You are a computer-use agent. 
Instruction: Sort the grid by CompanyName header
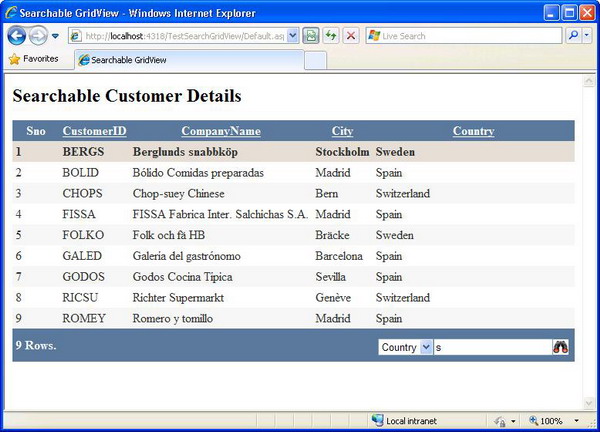click(x=220, y=131)
